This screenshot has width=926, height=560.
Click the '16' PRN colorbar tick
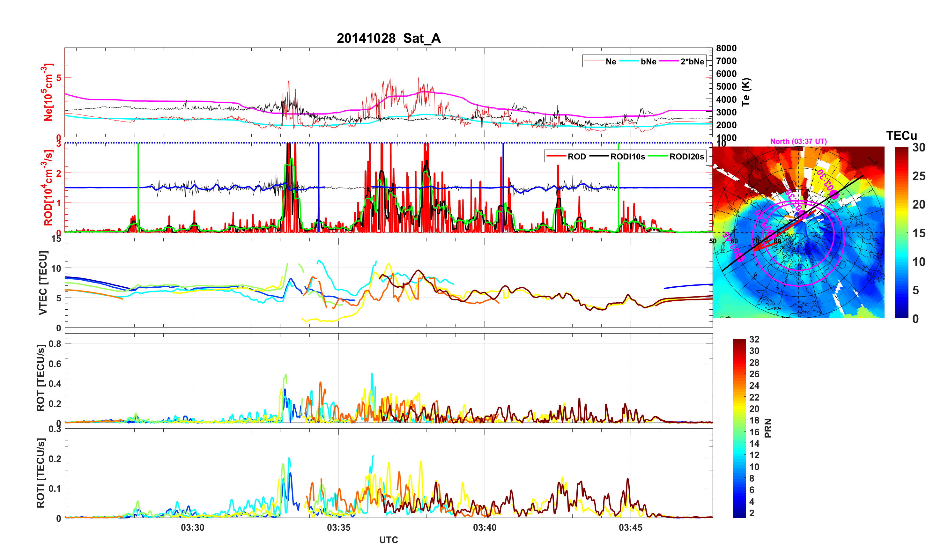[754, 432]
